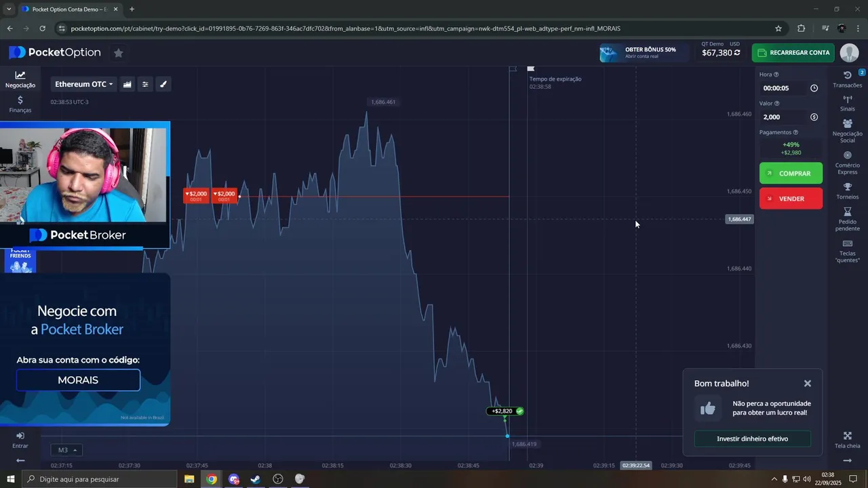
Task: Click the expiration time flag marker
Action: pyautogui.click(x=530, y=68)
